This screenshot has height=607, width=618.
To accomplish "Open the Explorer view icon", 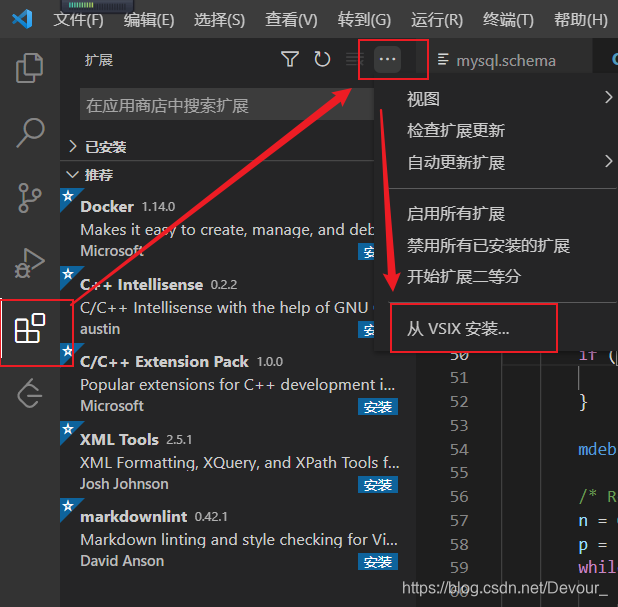I will tap(29, 68).
